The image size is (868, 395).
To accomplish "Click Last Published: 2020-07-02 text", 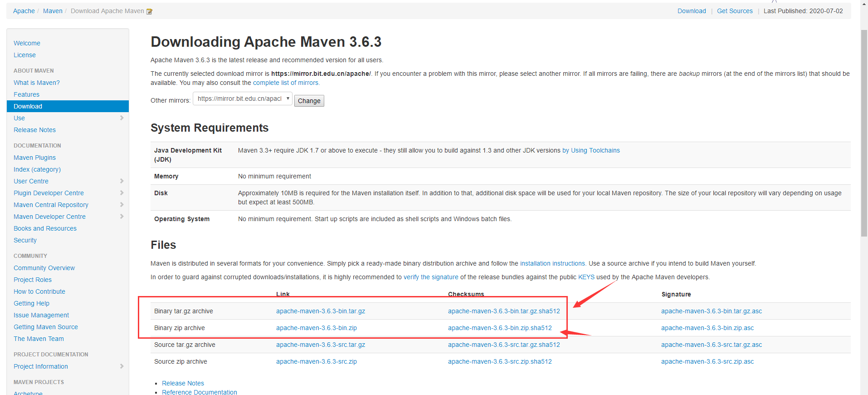I will 803,11.
